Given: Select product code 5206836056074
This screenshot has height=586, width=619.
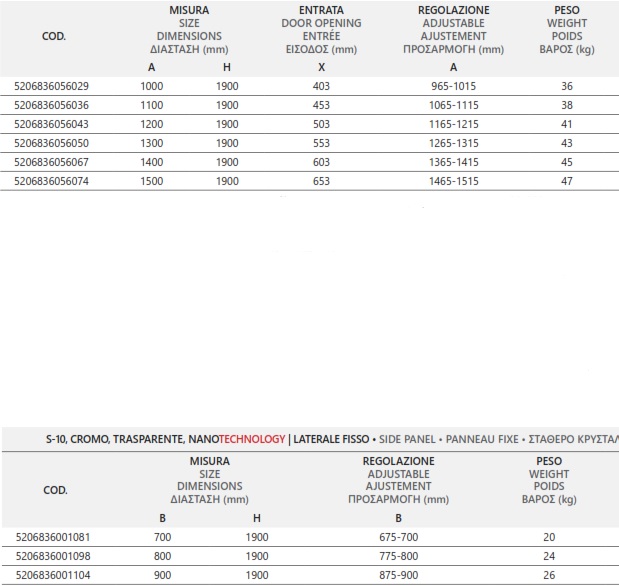Looking at the screenshot, I should [51, 181].
